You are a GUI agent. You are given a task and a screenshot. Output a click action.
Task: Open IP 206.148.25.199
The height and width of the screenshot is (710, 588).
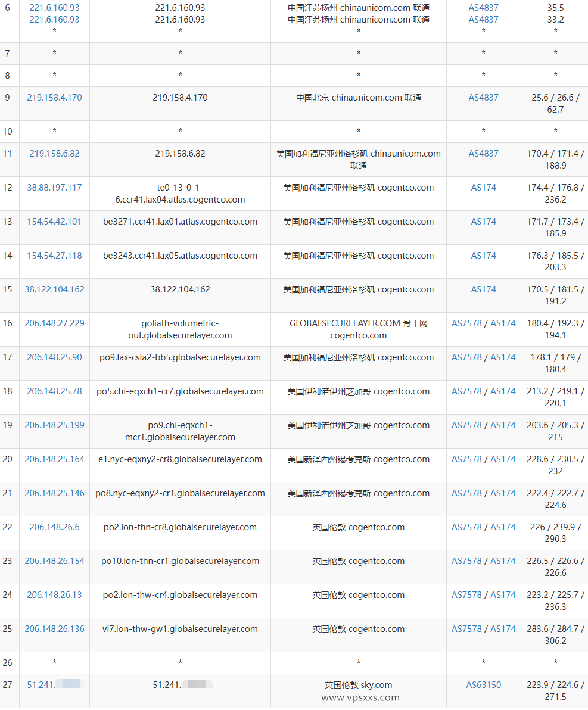pyautogui.click(x=54, y=425)
